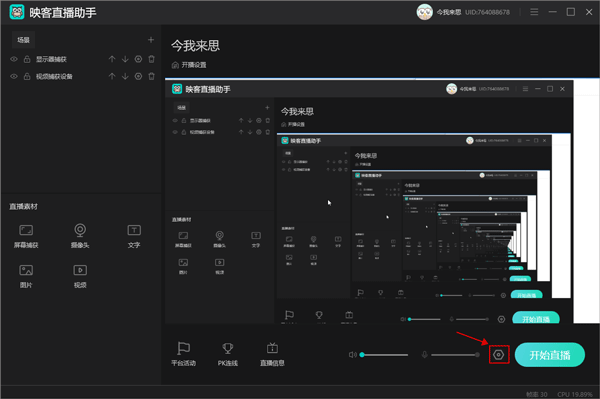Select the 场景 tab
Image resolution: width=600 pixels, height=399 pixels.
(23, 40)
